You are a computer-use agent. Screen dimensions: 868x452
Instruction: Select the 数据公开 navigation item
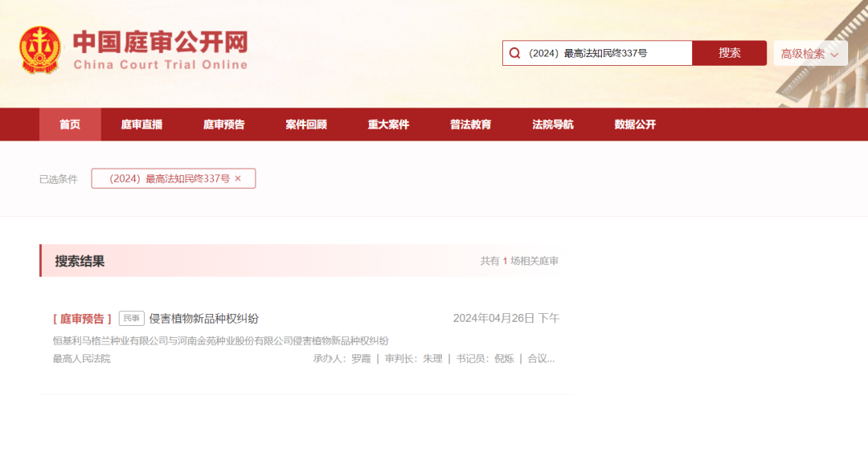pyautogui.click(x=635, y=124)
